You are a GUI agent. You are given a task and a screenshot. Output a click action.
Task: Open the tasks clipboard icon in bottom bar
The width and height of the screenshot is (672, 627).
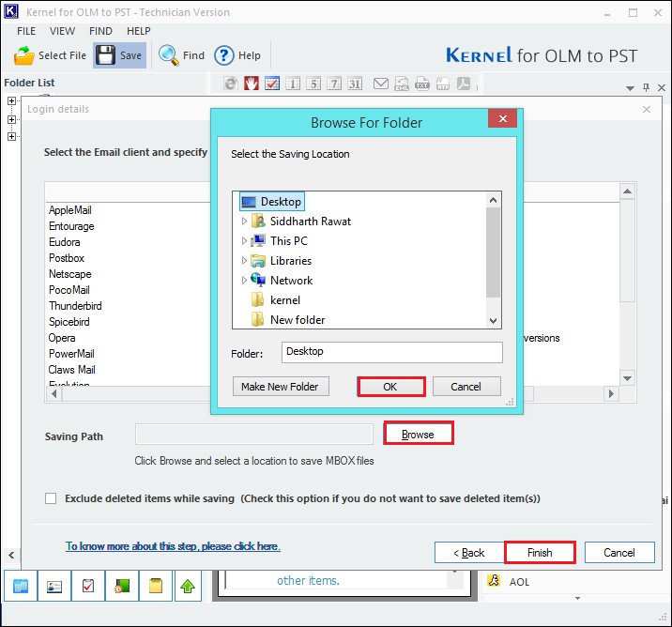point(88,586)
